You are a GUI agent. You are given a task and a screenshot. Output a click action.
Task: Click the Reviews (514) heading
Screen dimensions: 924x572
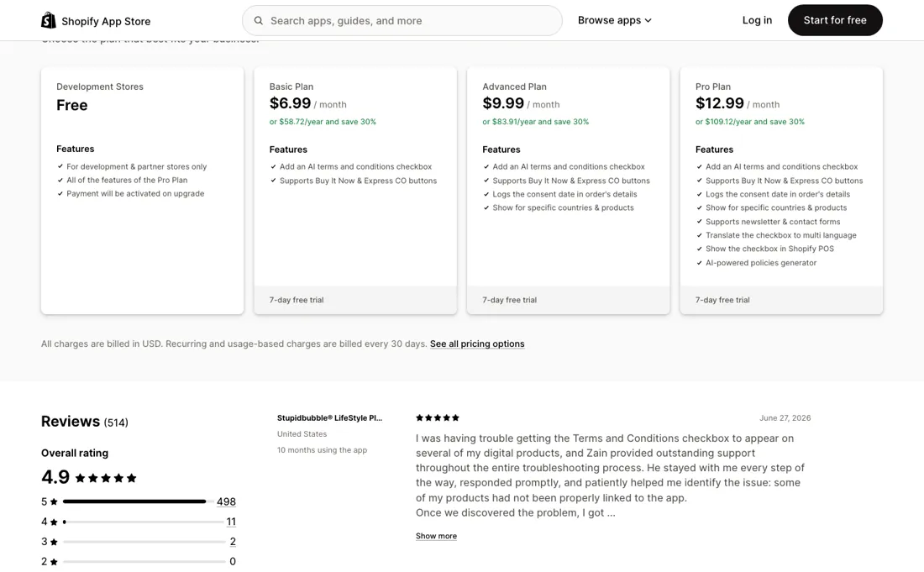point(84,421)
